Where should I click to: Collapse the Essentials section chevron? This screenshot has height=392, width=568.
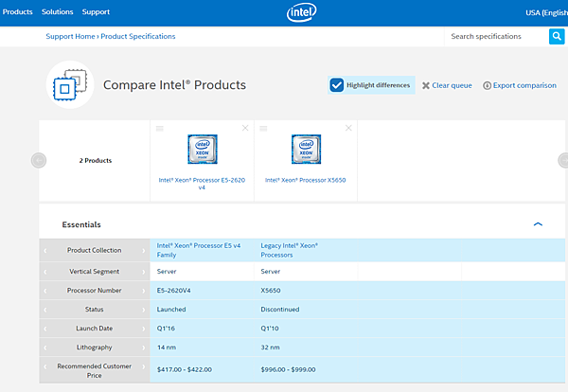pyautogui.click(x=538, y=224)
